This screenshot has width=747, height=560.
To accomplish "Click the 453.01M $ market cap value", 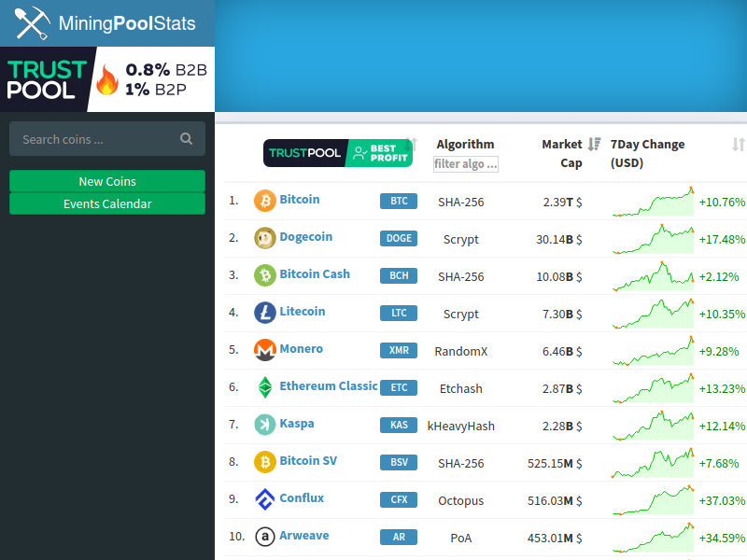I will pyautogui.click(x=555, y=539).
